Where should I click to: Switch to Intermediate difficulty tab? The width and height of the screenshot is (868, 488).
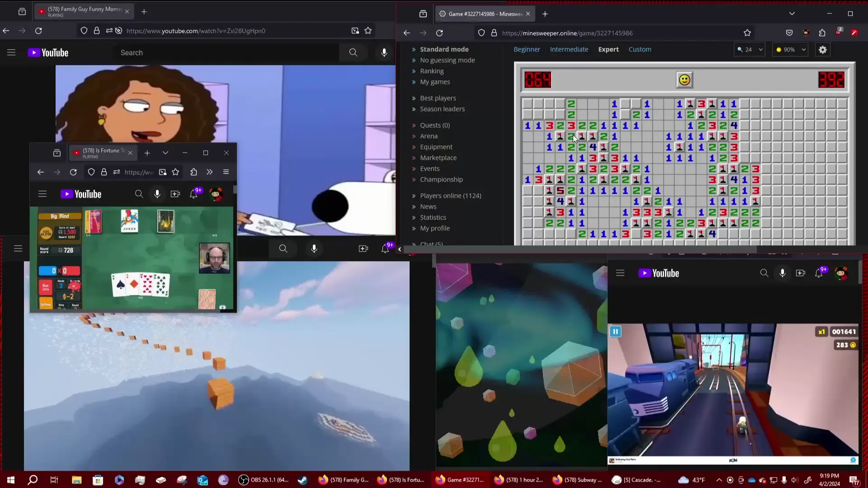point(569,49)
